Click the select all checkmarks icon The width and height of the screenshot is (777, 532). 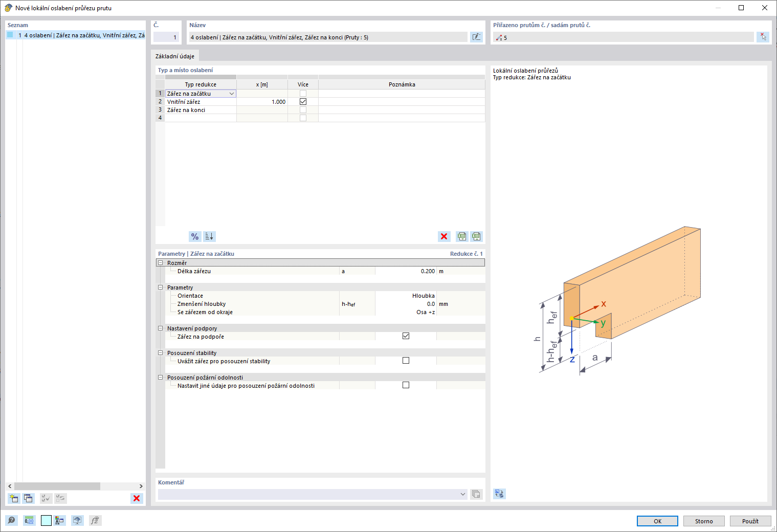[46, 498]
